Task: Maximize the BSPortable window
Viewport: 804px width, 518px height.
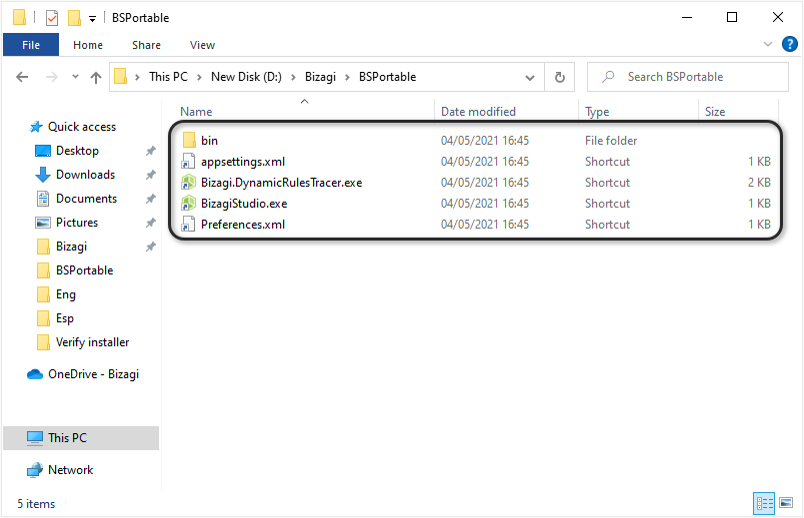Action: pyautogui.click(x=732, y=17)
